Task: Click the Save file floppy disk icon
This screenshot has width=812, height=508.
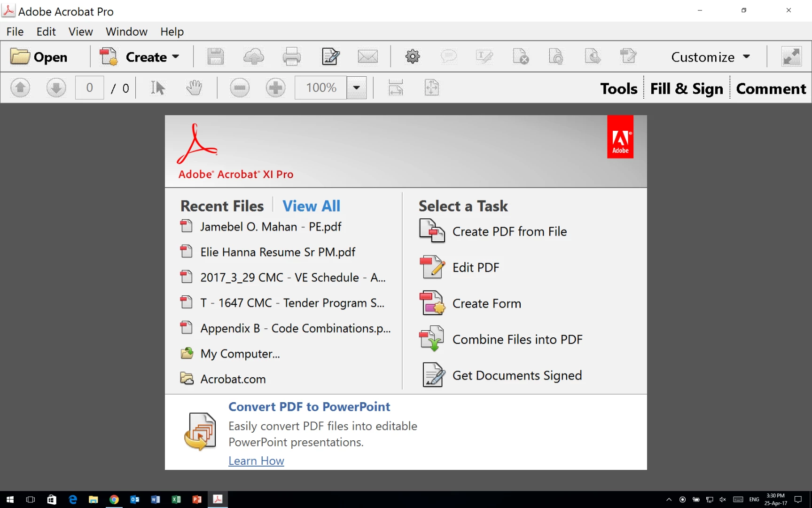Action: [x=215, y=56]
